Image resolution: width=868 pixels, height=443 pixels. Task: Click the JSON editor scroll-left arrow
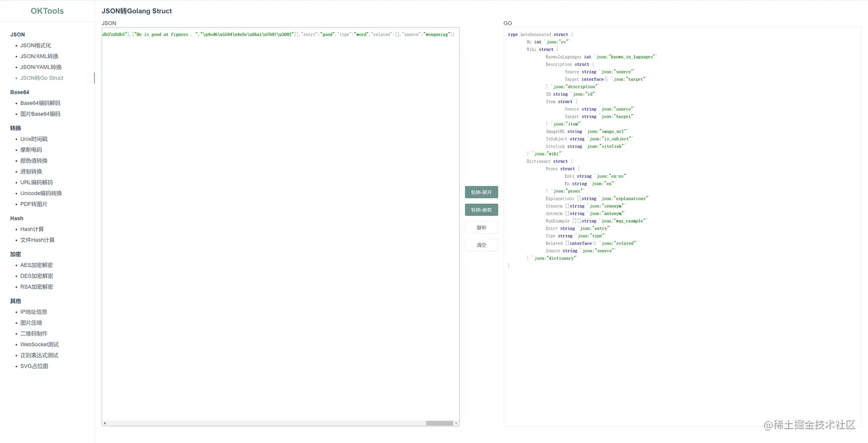click(104, 423)
